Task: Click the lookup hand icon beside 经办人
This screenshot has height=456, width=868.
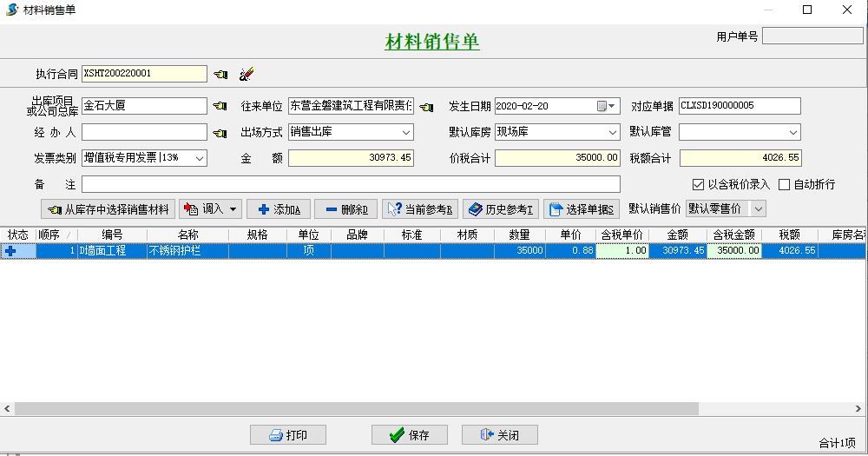Action: point(220,133)
